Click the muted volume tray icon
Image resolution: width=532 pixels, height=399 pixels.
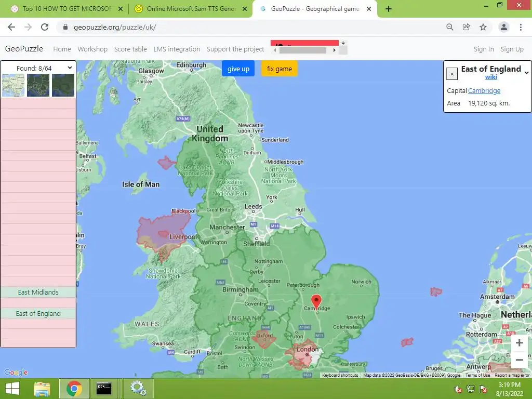click(458, 389)
